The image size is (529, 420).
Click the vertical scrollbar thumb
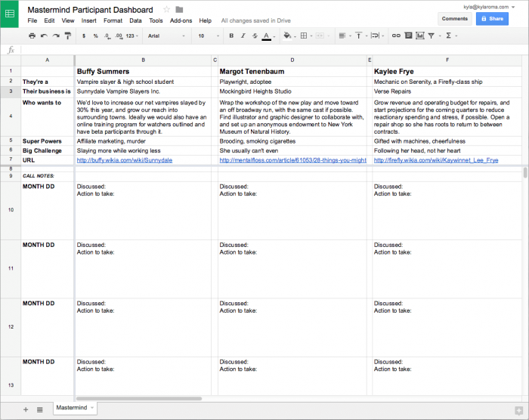click(x=525, y=172)
